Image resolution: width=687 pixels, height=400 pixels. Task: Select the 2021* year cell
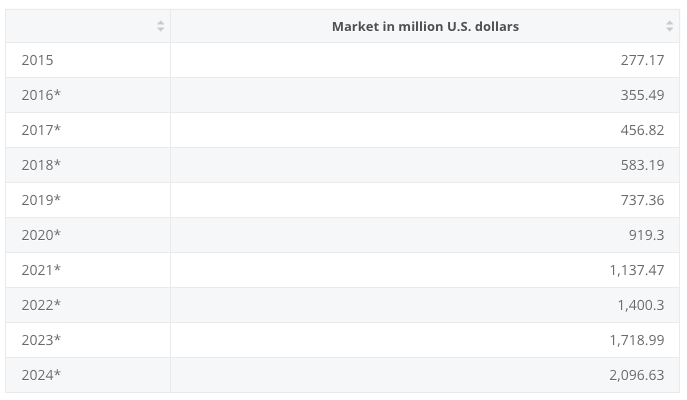tap(41, 270)
